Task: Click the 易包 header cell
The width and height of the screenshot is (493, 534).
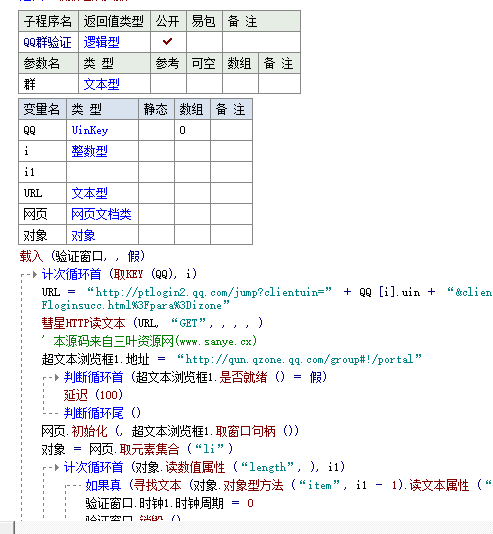Action: [x=204, y=21]
